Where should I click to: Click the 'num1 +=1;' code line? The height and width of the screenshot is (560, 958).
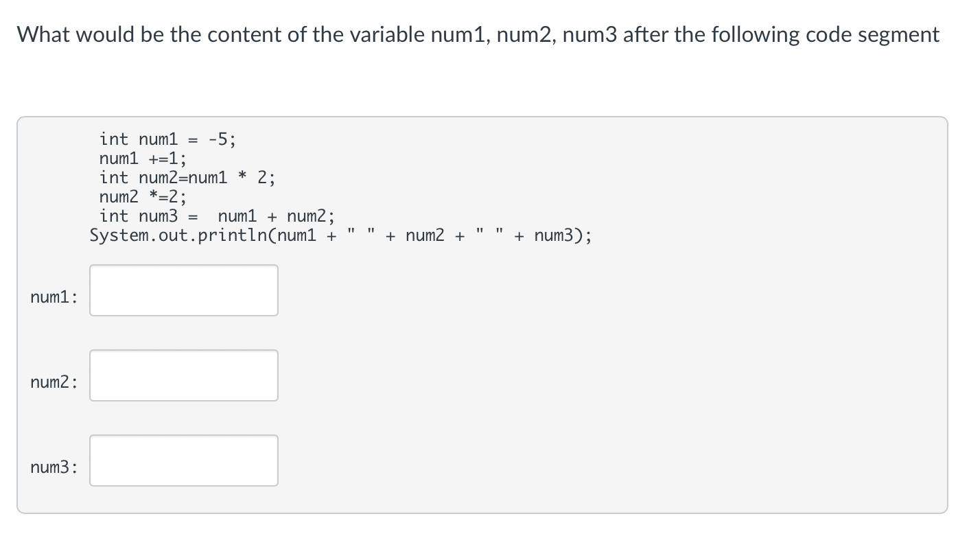click(143, 159)
